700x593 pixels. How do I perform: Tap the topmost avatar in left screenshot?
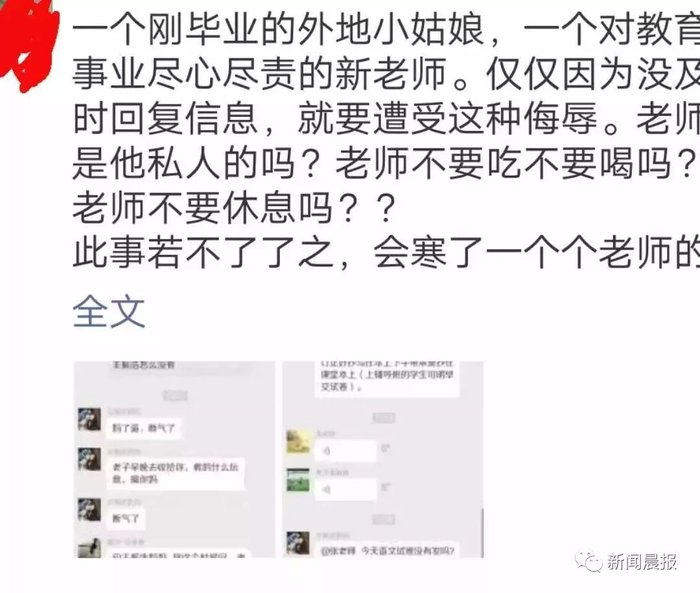click(89, 419)
